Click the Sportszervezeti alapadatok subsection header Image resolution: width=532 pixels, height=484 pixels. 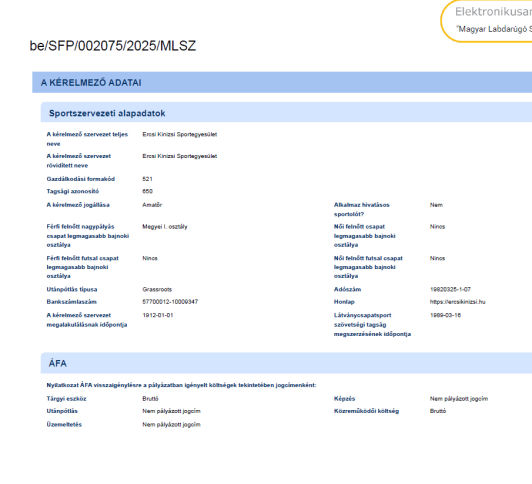(x=286, y=113)
